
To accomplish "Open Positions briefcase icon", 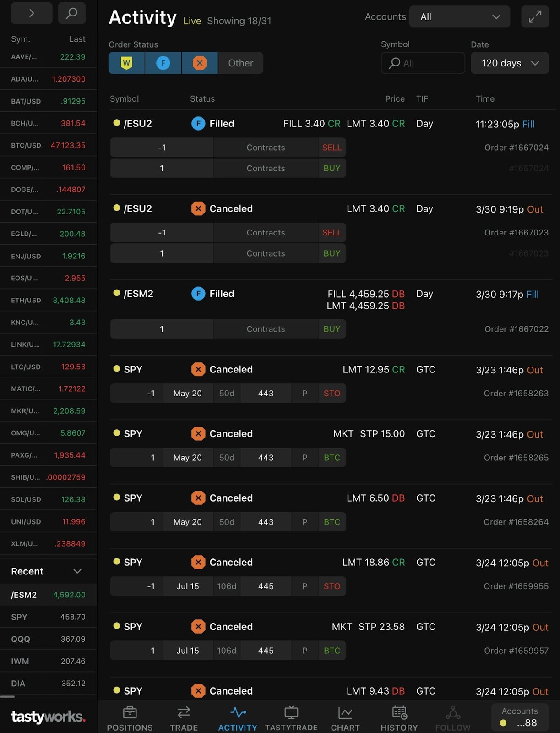I will [x=130, y=713].
